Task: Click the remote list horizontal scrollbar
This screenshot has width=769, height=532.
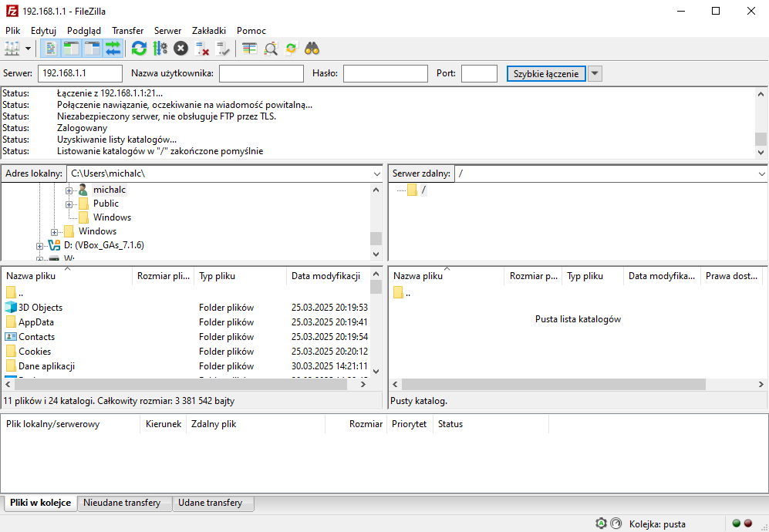Action: coord(553,385)
